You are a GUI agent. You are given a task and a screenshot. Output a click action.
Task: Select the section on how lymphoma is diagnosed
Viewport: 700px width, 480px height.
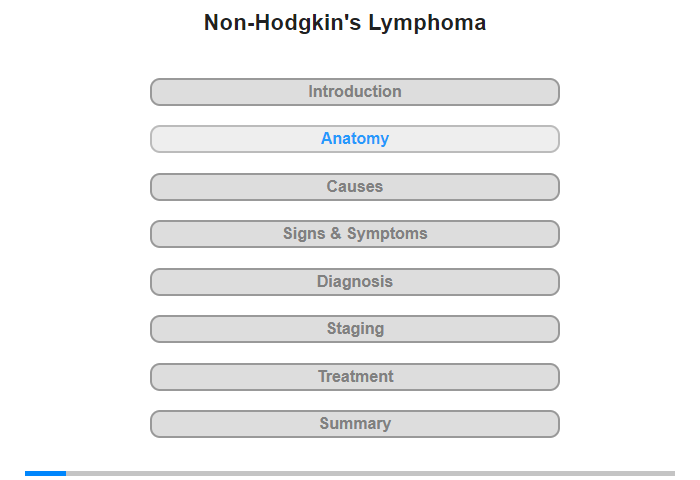point(354,282)
